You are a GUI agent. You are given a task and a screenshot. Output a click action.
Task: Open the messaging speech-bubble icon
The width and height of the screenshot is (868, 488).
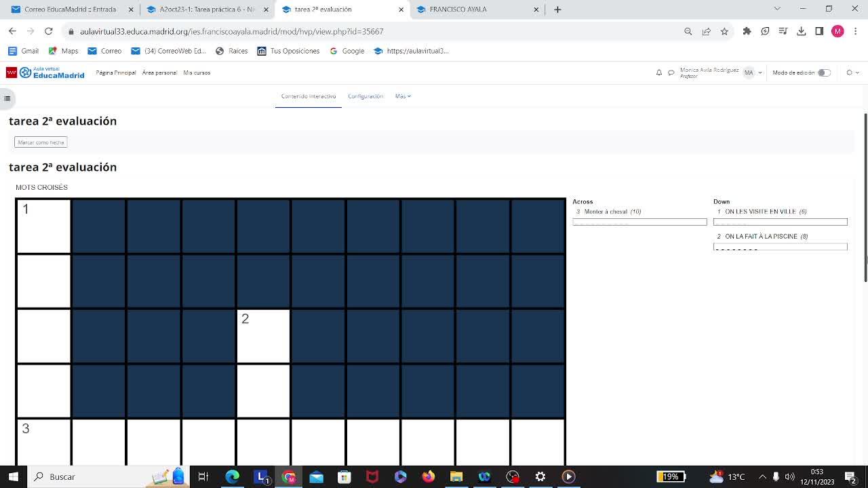(671, 73)
